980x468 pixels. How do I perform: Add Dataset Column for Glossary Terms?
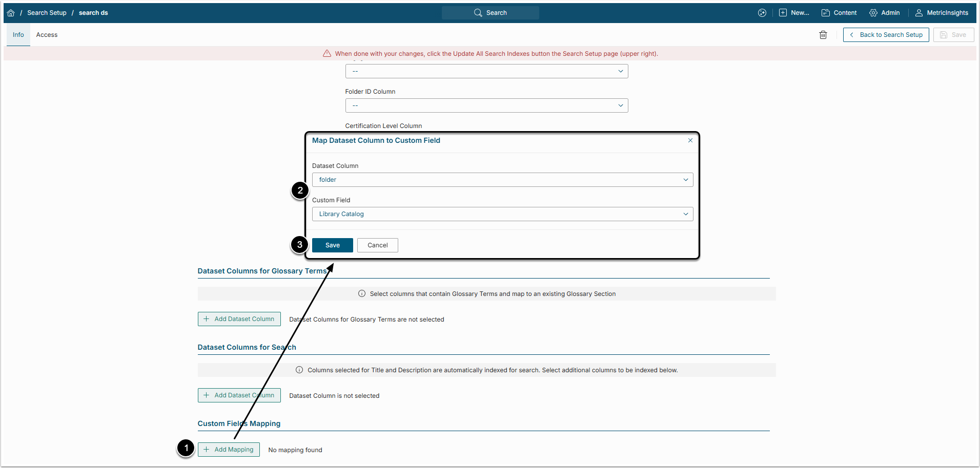pos(239,319)
